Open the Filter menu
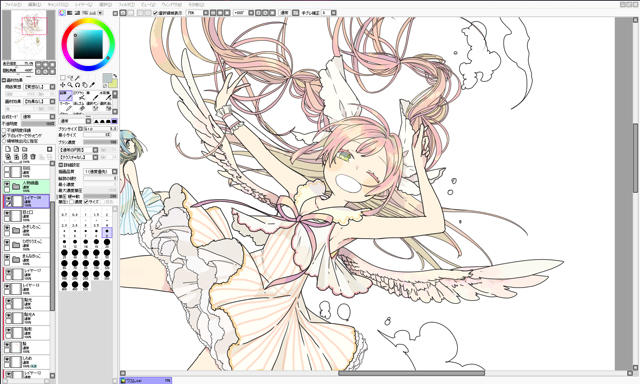The height and width of the screenshot is (384, 640). point(126,4)
